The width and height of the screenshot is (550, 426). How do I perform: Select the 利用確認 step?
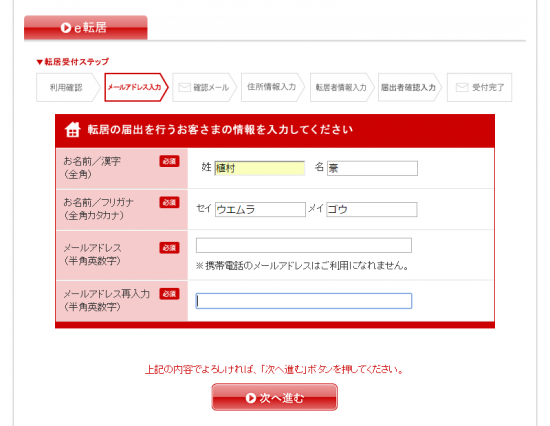pyautogui.click(x=68, y=87)
